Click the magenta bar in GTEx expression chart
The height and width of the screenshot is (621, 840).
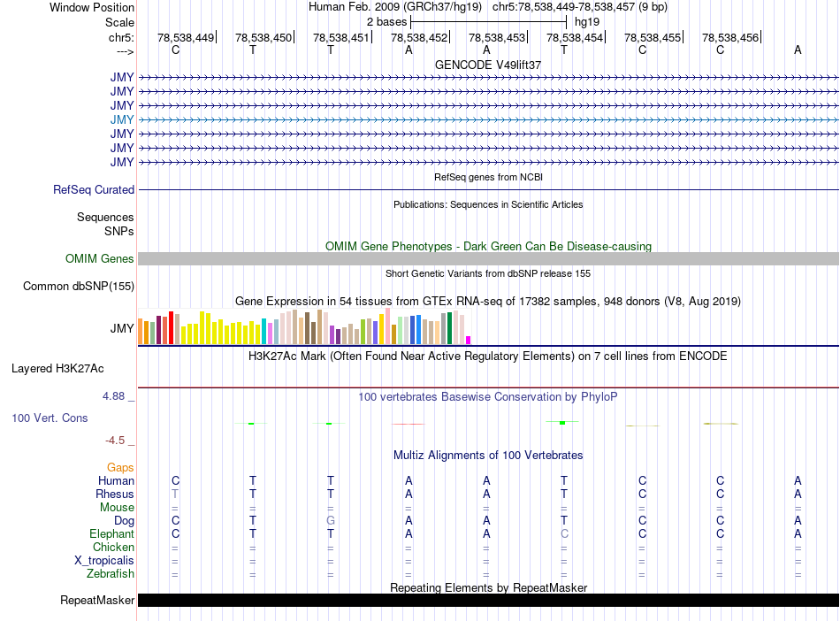point(469,340)
